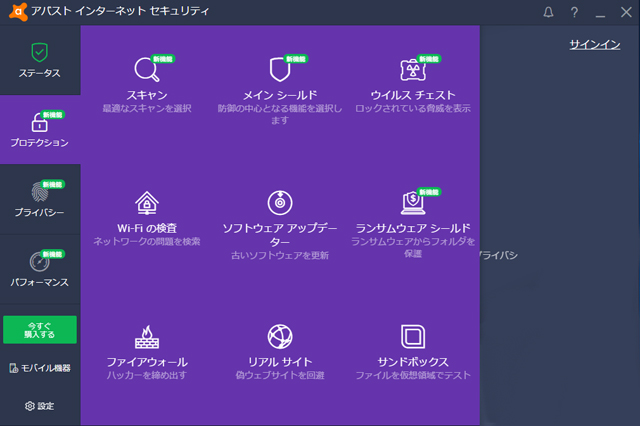Click the サンドボックス title text
The image size is (640, 426).
(413, 362)
